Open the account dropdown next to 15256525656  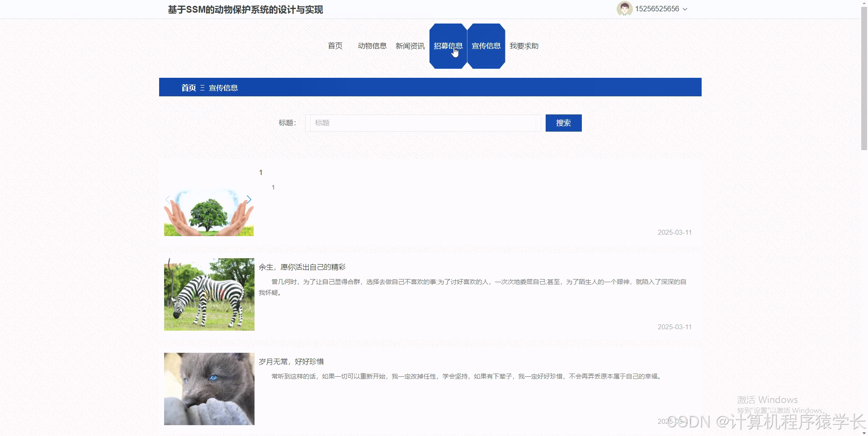point(685,9)
